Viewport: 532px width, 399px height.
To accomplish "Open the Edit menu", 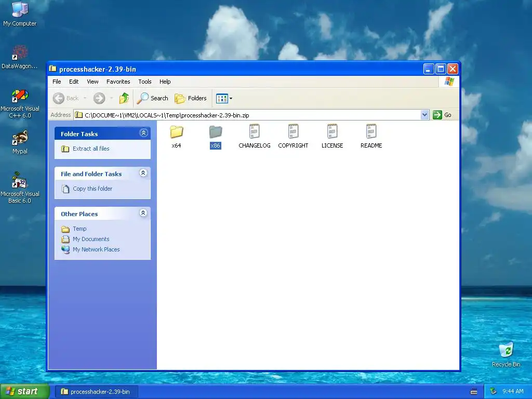I will click(x=74, y=82).
